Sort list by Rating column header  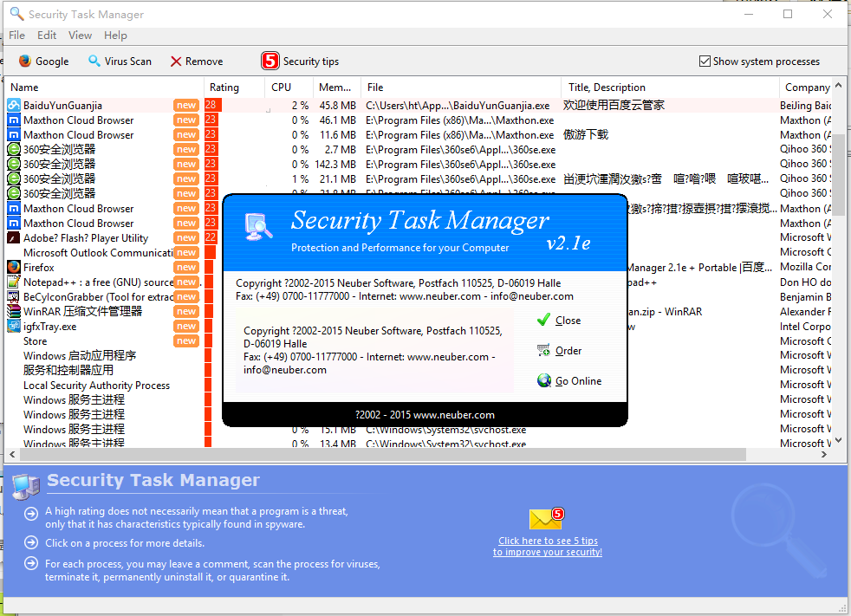click(x=224, y=88)
